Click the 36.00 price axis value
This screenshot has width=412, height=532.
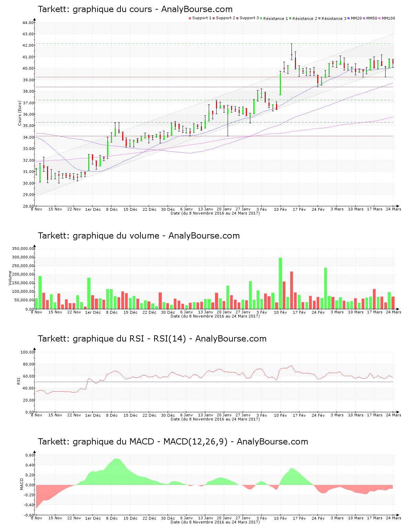click(x=28, y=114)
